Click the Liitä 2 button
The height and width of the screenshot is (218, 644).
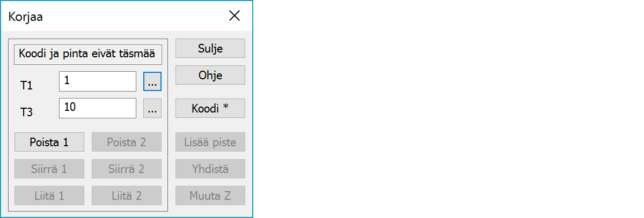(126, 196)
